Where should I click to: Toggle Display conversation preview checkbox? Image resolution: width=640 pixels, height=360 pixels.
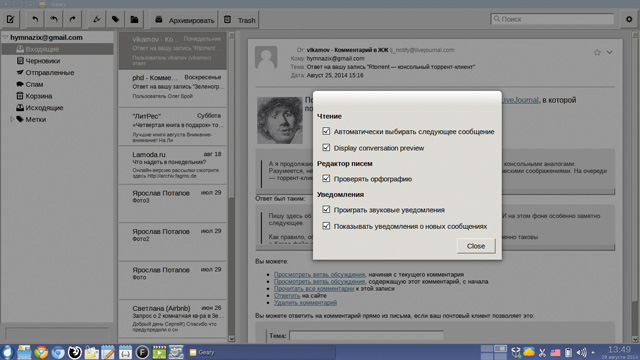click(326, 147)
